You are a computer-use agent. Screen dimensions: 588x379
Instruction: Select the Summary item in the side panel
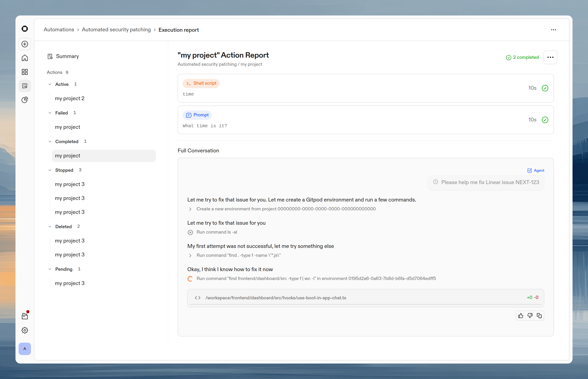point(67,56)
